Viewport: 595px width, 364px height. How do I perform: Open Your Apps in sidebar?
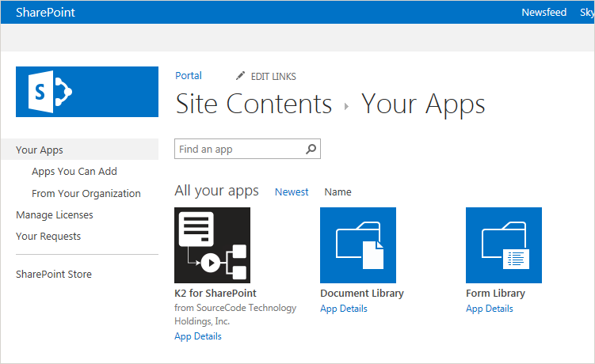coord(40,150)
